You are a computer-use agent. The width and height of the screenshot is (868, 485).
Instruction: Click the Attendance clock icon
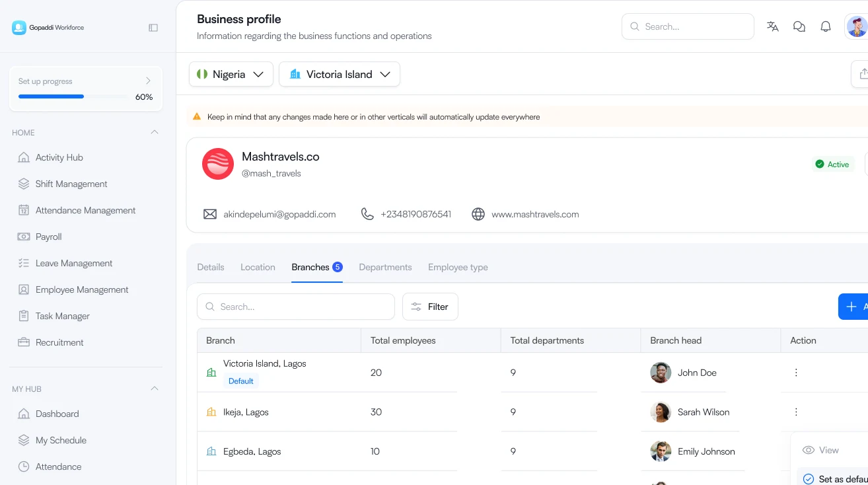click(24, 466)
